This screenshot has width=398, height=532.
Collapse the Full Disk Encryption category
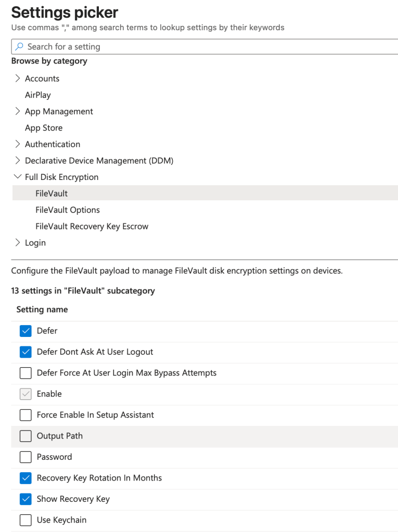[x=18, y=177]
